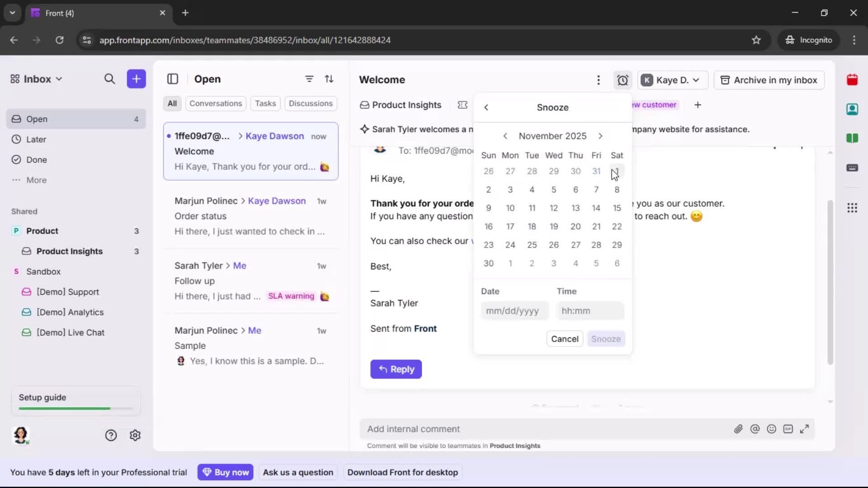Screen dimensions: 868x488
Task: Cancel the snooze dialog
Action: pyautogui.click(x=564, y=338)
